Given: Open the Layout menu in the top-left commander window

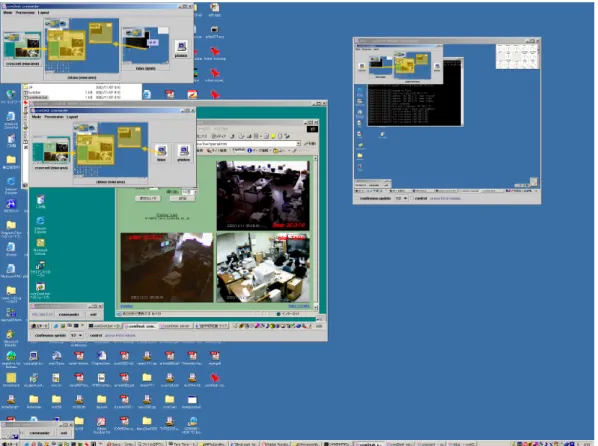Looking at the screenshot, I should pyautogui.click(x=43, y=13).
